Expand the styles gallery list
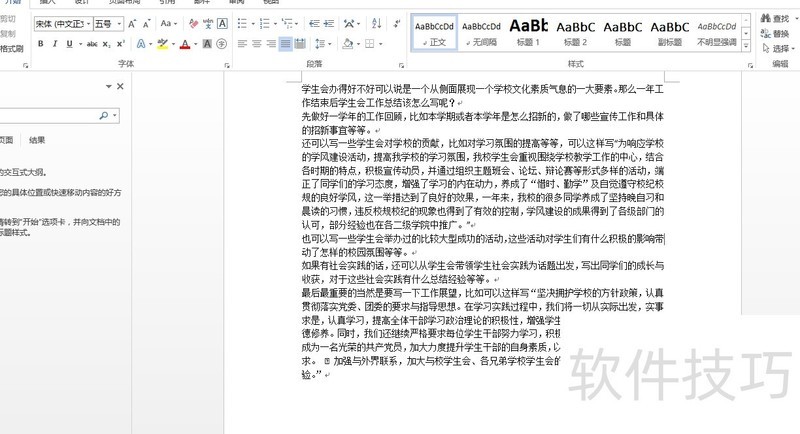 click(747, 46)
